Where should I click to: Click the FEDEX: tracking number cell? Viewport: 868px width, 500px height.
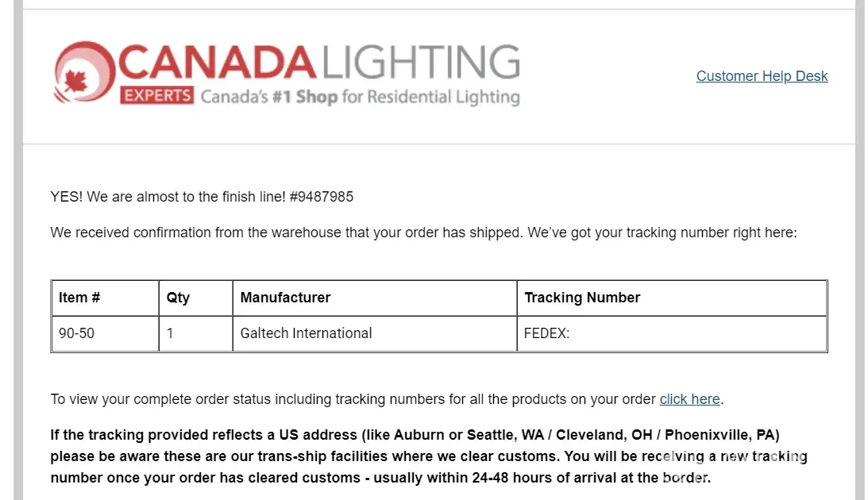click(x=547, y=333)
